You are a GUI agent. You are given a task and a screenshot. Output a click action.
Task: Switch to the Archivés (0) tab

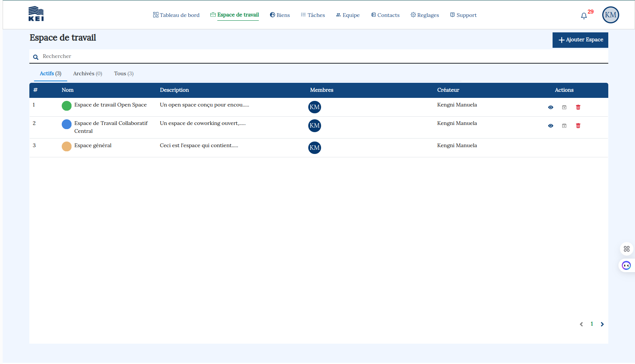click(x=88, y=73)
